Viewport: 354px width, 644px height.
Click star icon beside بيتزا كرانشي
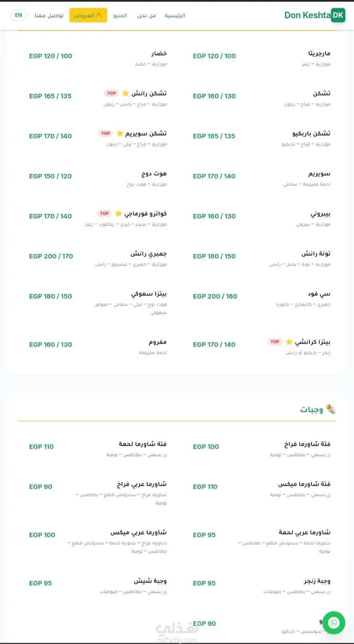289,342
